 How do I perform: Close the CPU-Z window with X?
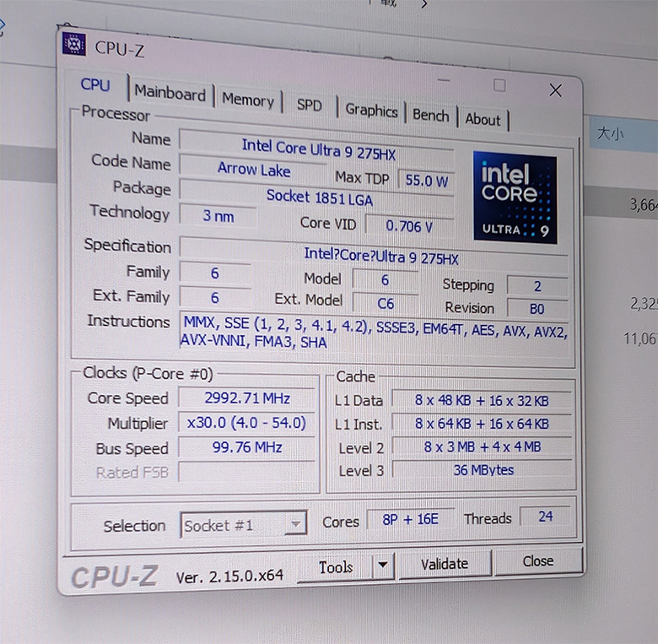coord(555,89)
